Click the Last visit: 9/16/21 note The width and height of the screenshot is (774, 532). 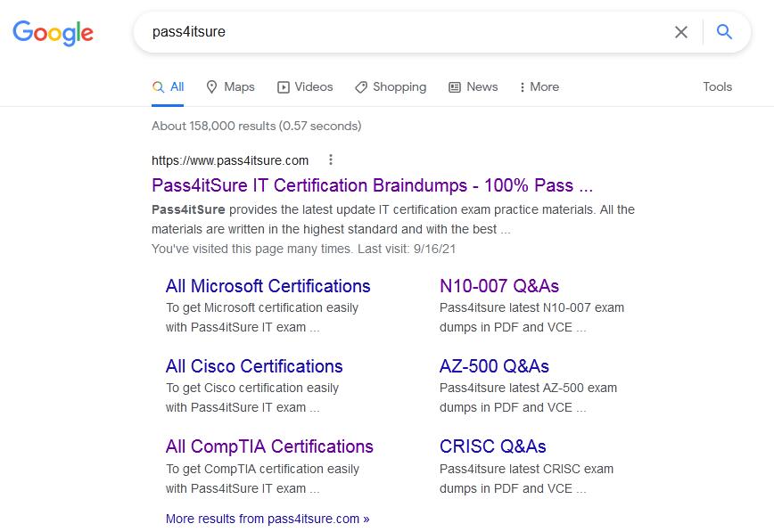coord(407,249)
